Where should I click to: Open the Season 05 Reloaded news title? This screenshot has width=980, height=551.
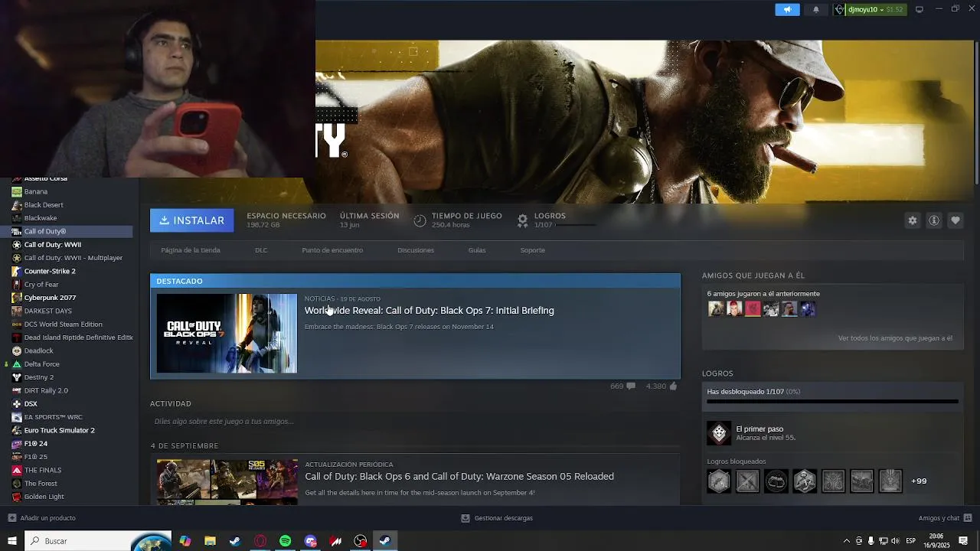[x=459, y=476]
